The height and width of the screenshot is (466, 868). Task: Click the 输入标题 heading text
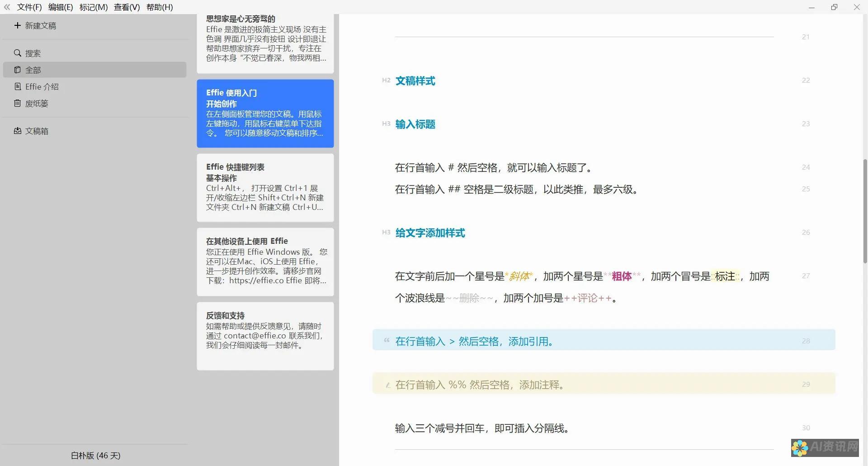pyautogui.click(x=415, y=124)
